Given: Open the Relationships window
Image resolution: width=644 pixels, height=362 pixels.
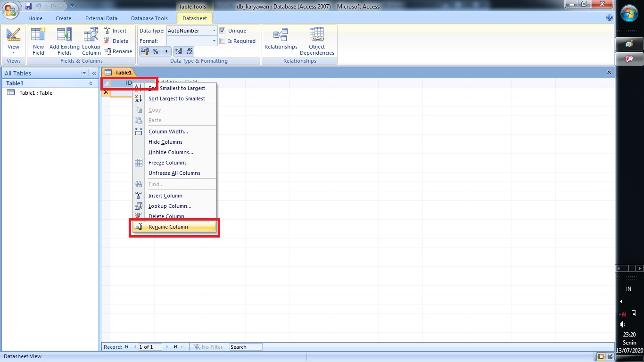Looking at the screenshot, I should pos(281,40).
